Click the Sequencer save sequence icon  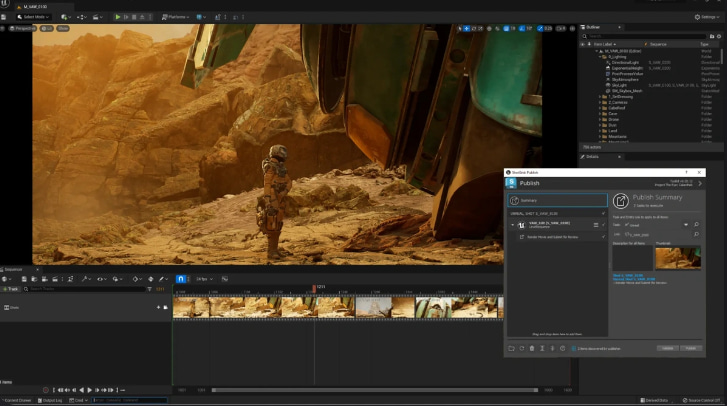pyautogui.click(x=24, y=279)
